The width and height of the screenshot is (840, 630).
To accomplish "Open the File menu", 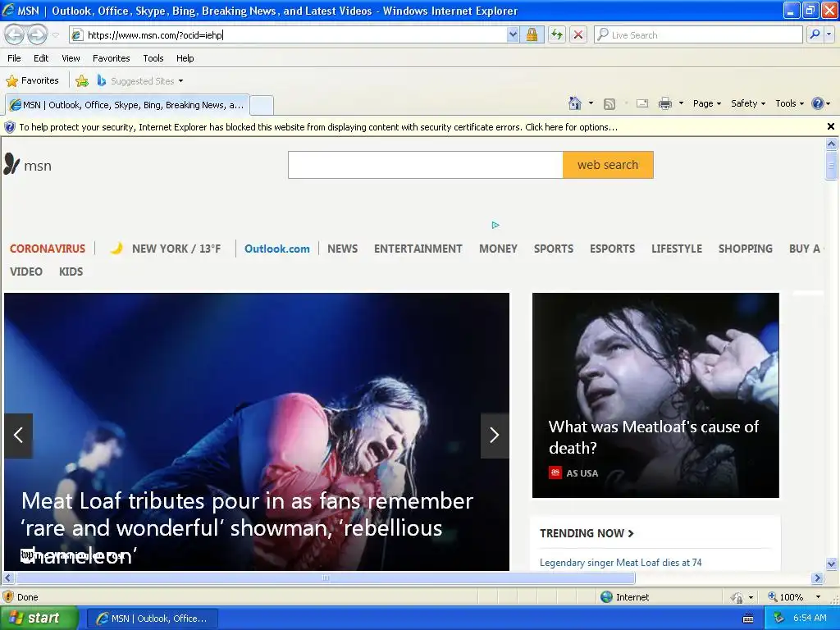I will [15, 58].
